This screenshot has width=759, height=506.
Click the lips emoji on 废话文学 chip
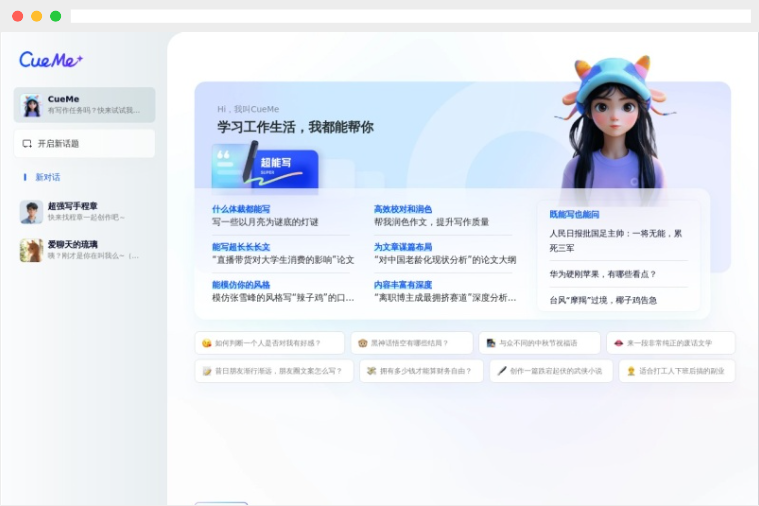coord(619,343)
